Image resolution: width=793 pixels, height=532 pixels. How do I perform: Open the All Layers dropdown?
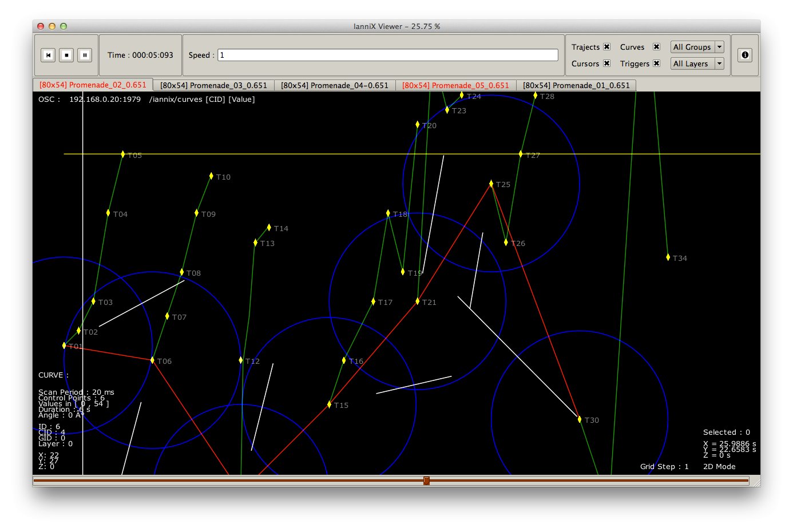pyautogui.click(x=697, y=63)
